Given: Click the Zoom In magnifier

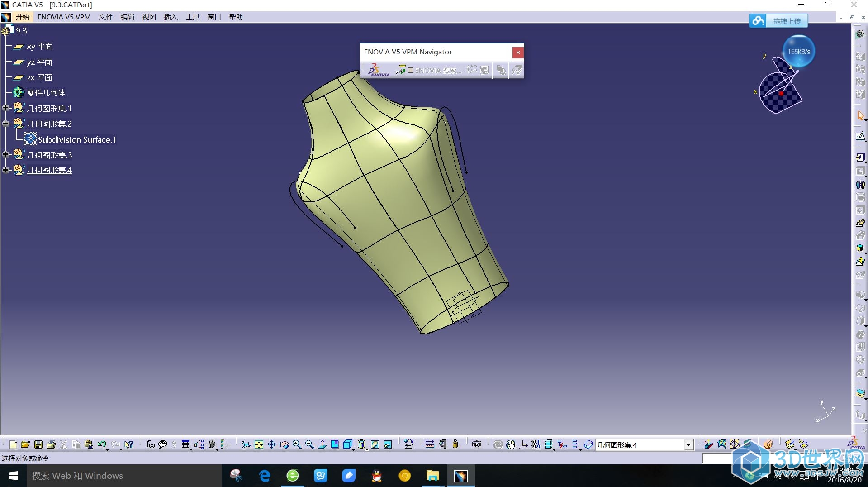Looking at the screenshot, I should [x=297, y=444].
